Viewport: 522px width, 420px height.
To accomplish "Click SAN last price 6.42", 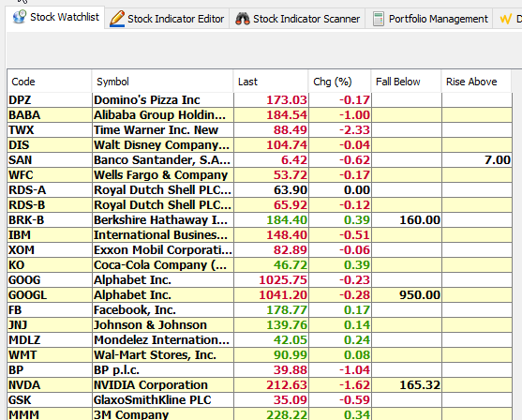I will [x=272, y=160].
